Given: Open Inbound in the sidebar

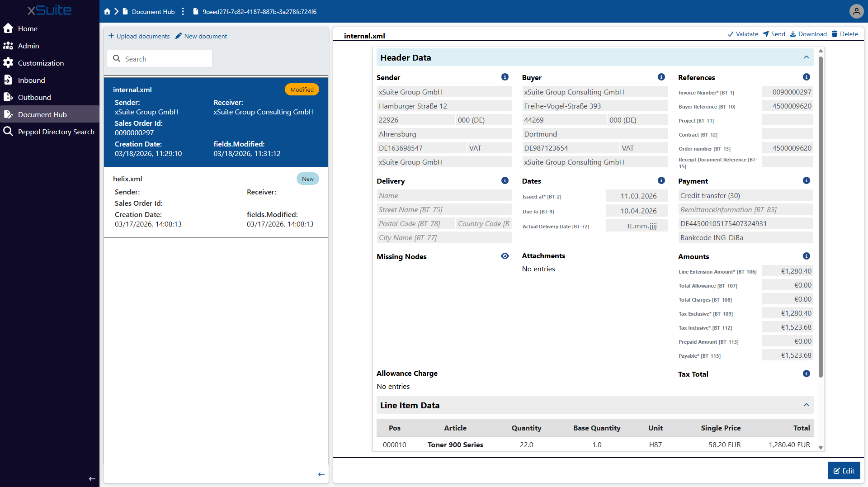Looking at the screenshot, I should coord(50,80).
